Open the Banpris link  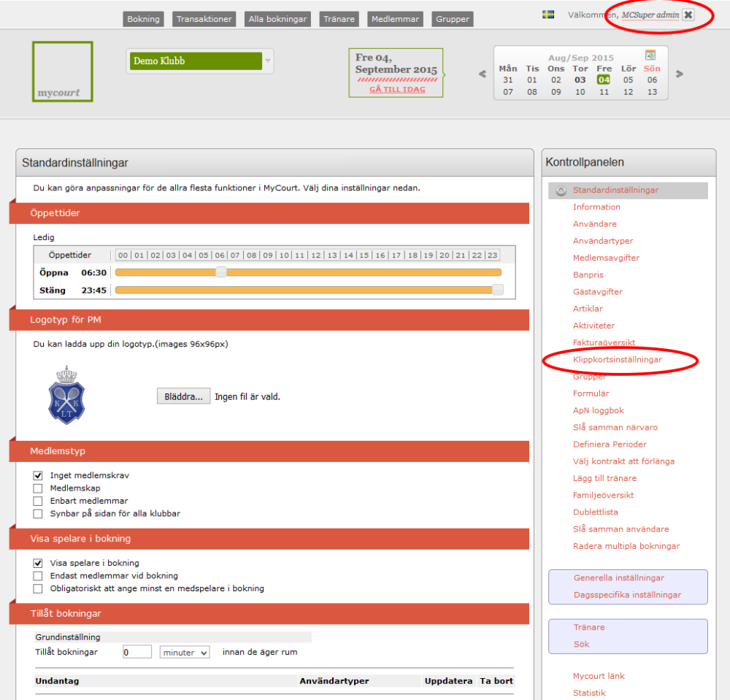click(588, 274)
